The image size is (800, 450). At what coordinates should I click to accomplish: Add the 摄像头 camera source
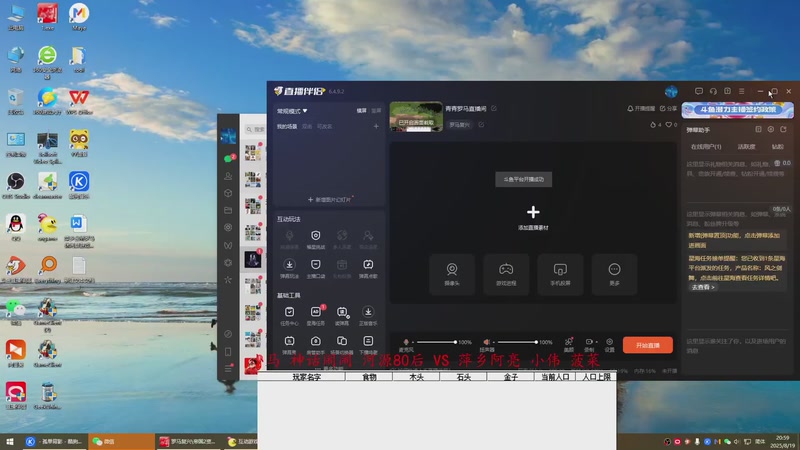pyautogui.click(x=452, y=274)
